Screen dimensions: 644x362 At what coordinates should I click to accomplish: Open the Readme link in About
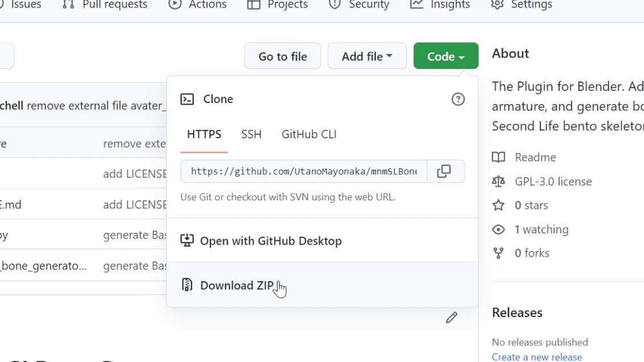point(535,158)
